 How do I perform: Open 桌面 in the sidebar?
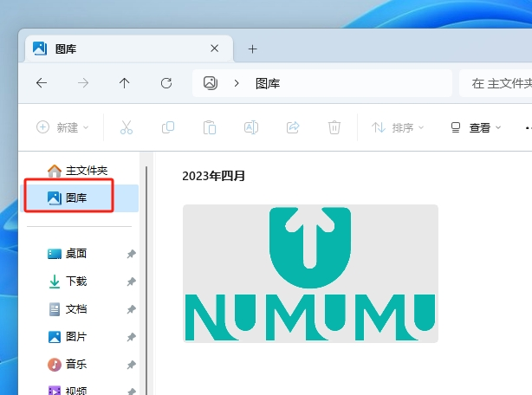(x=68, y=254)
